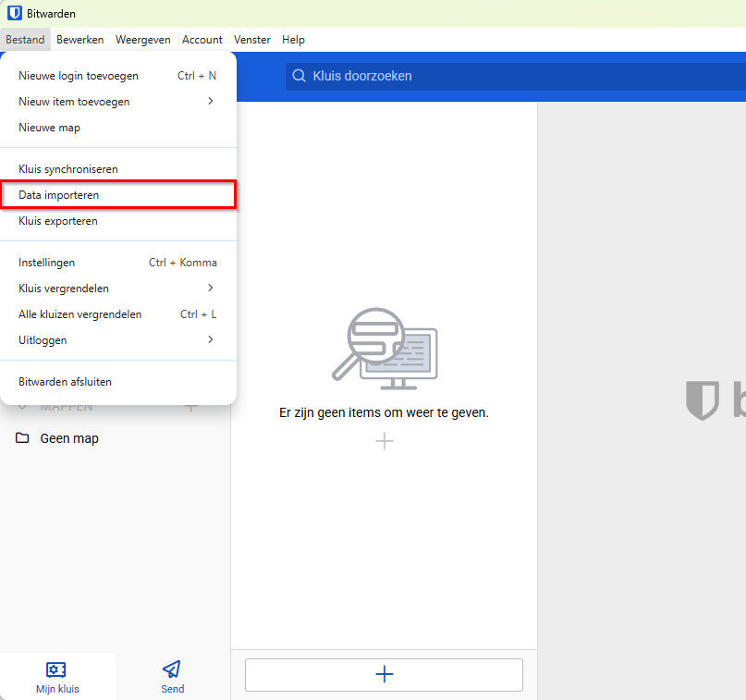The width and height of the screenshot is (746, 700).
Task: Select the Geen map folder
Action: click(x=69, y=438)
